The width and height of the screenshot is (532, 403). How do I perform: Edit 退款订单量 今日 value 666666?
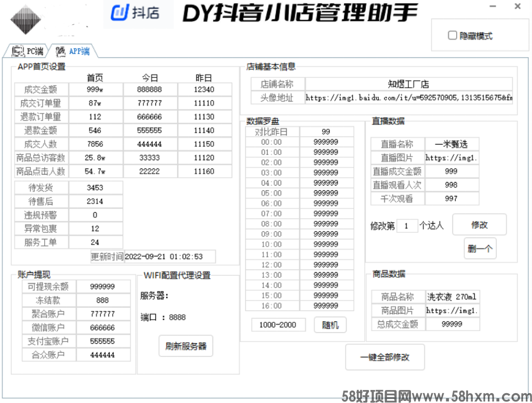click(x=150, y=117)
